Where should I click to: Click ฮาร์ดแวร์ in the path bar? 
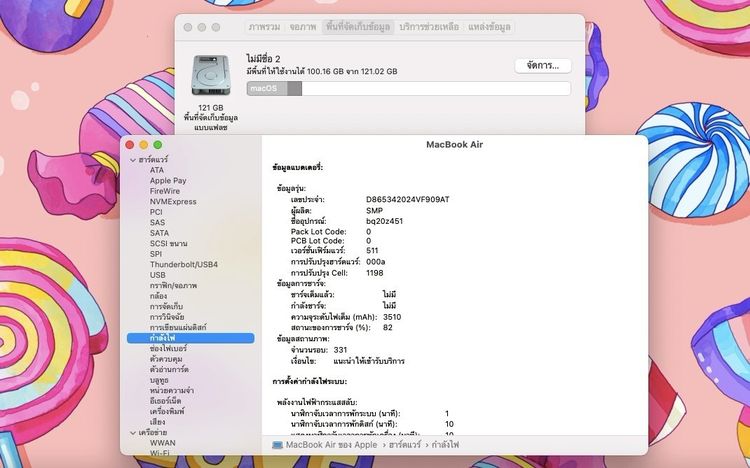click(x=405, y=445)
